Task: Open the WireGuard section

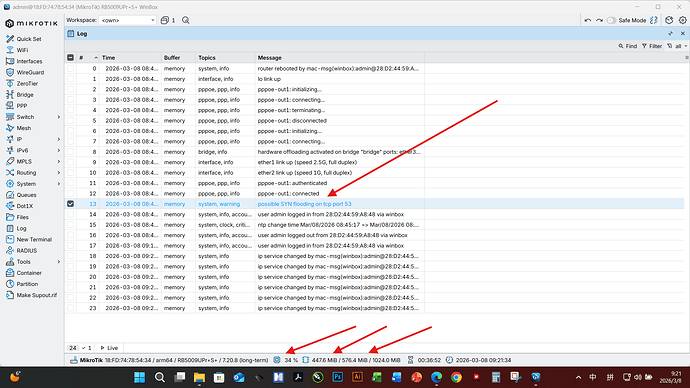Action: (25, 72)
